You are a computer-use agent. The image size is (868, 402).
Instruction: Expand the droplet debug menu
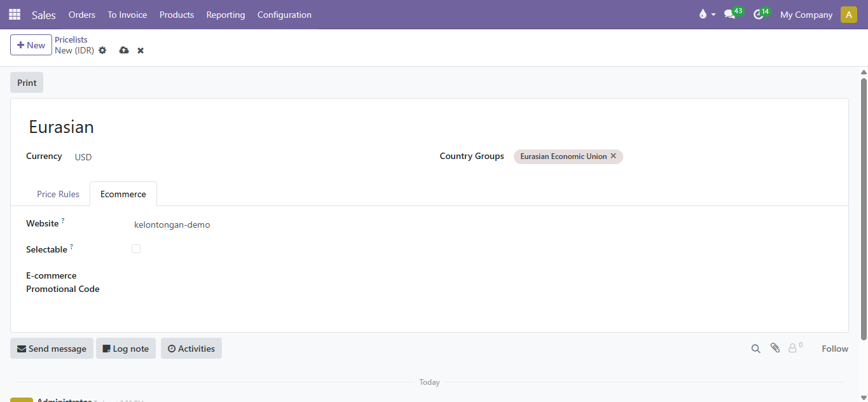706,15
